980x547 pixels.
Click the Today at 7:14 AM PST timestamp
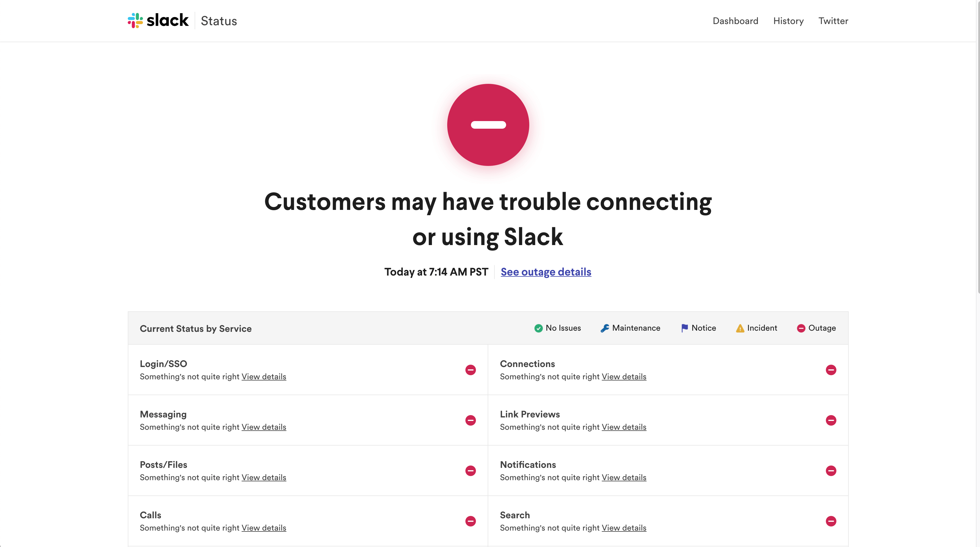[436, 272]
